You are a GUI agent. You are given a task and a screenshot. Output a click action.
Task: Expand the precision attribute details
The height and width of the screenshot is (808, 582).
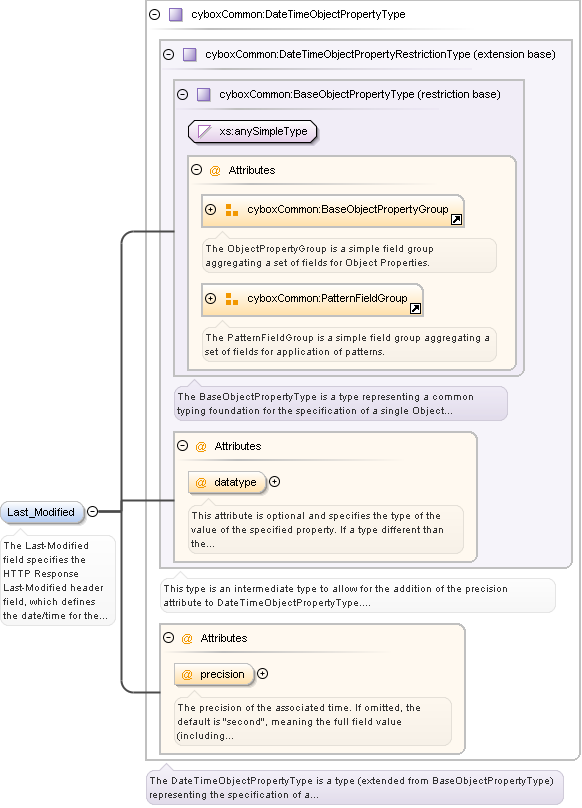[x=262, y=674]
